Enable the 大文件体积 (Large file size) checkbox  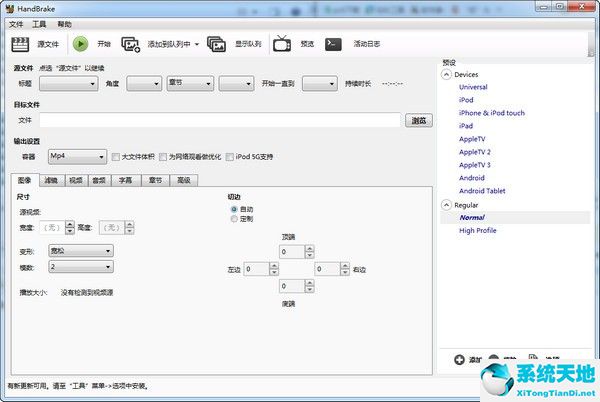click(x=116, y=157)
